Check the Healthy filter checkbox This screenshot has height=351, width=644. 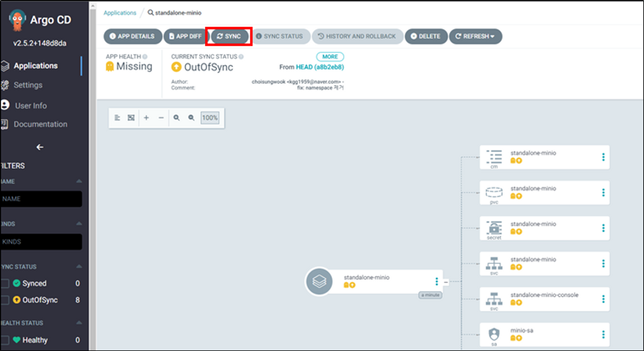[x=5, y=340]
